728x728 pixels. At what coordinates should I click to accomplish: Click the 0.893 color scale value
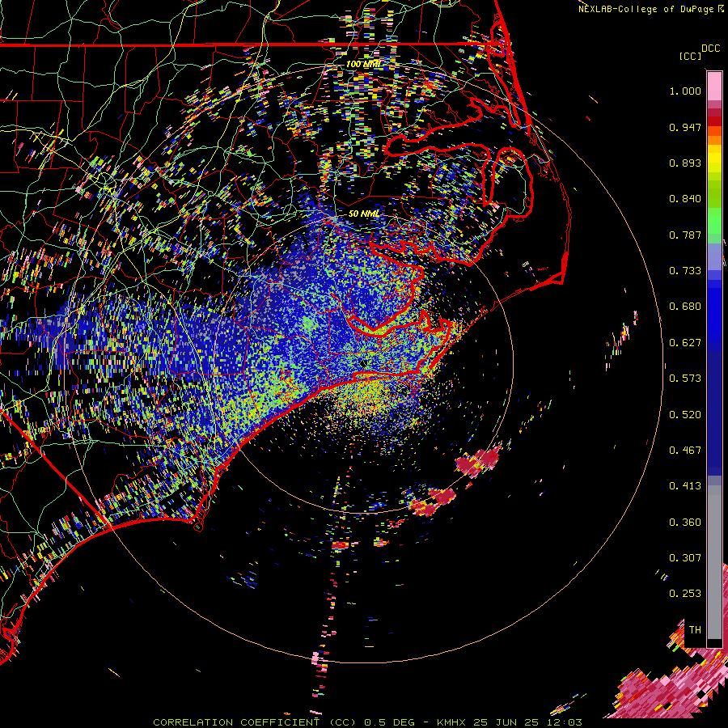point(685,163)
